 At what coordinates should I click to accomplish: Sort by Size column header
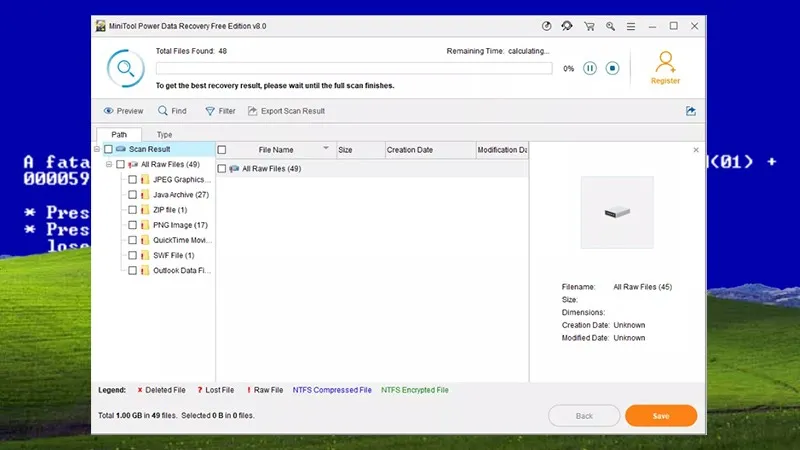tap(361, 150)
